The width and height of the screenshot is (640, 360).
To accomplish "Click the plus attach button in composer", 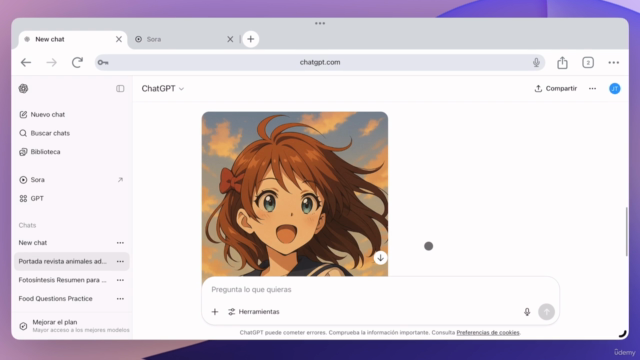I will pos(215,312).
